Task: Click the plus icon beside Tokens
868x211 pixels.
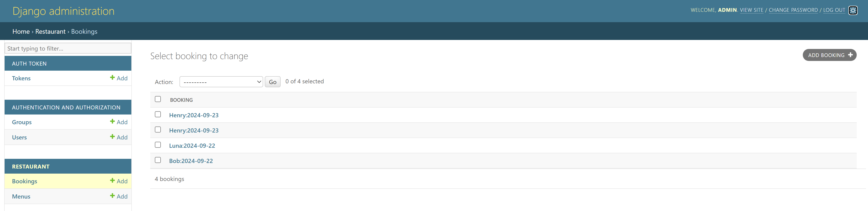Action: (112, 78)
